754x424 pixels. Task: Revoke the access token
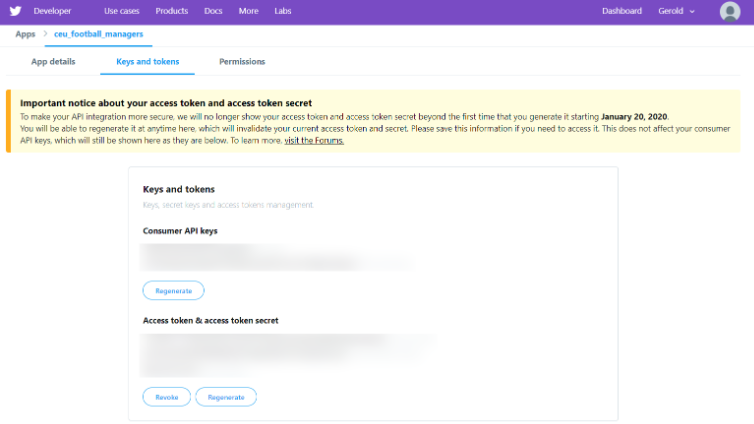(x=166, y=397)
